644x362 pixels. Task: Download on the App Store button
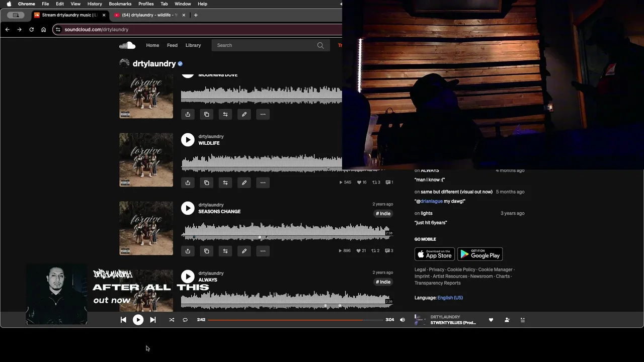point(435,254)
